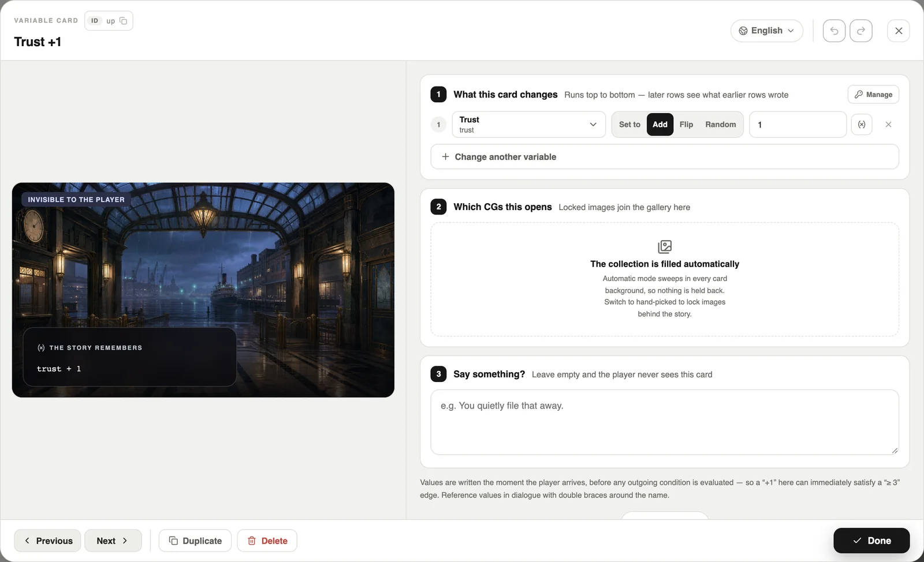Click the undo arrow icon
The image size is (924, 562).
[x=834, y=31]
